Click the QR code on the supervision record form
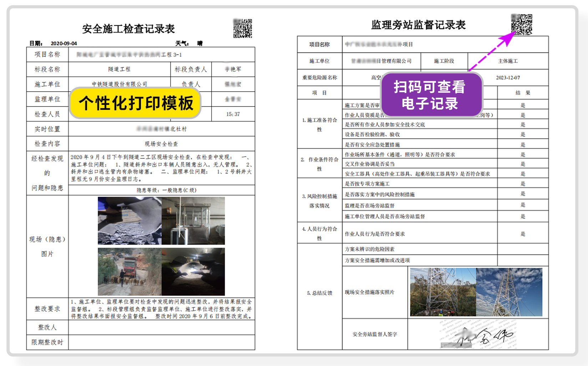Image resolution: width=588 pixels, height=366 pixels. tap(521, 25)
